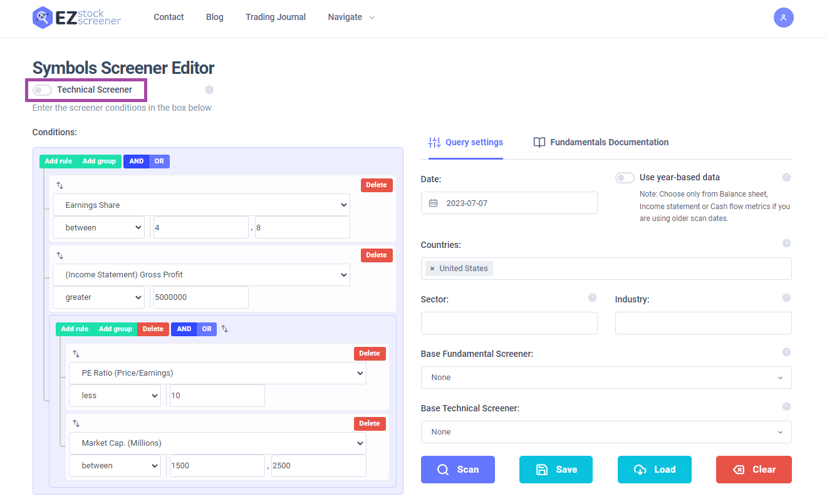Open the between operator dropdown under Market Cap
The image size is (827, 504).
(115, 466)
